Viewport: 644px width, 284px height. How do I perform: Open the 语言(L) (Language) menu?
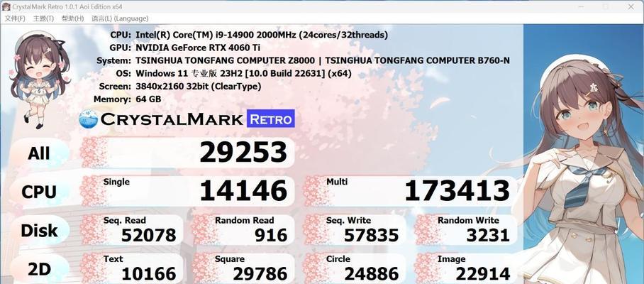(120, 18)
